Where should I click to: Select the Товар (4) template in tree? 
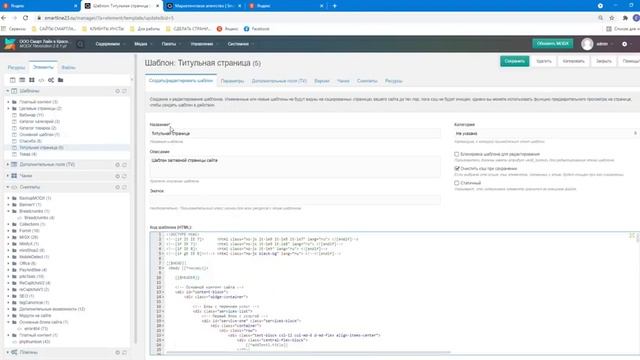point(28,154)
